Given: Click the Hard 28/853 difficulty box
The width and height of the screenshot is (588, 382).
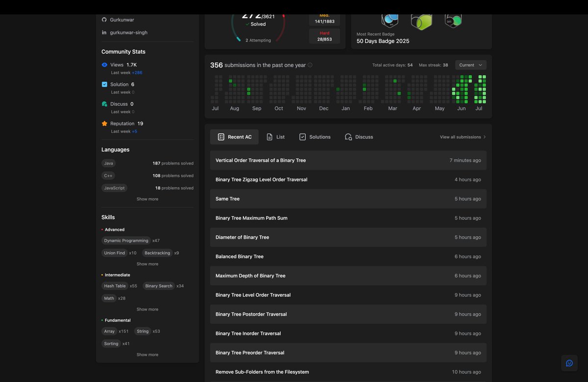Looking at the screenshot, I should pos(324,36).
